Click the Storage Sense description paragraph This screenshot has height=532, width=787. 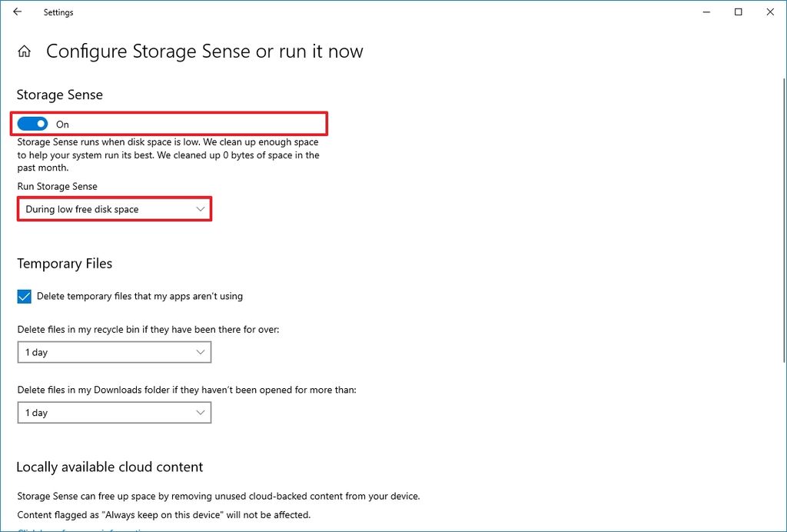pyautogui.click(x=168, y=155)
